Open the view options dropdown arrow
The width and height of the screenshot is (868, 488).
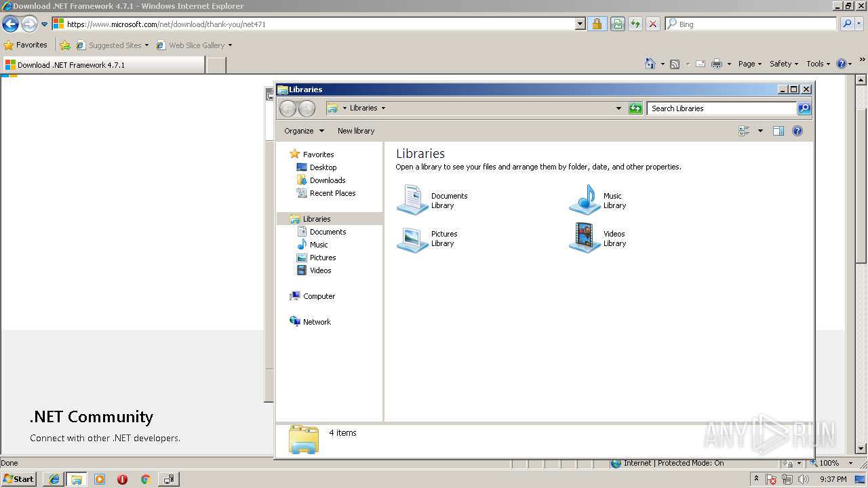click(x=760, y=131)
